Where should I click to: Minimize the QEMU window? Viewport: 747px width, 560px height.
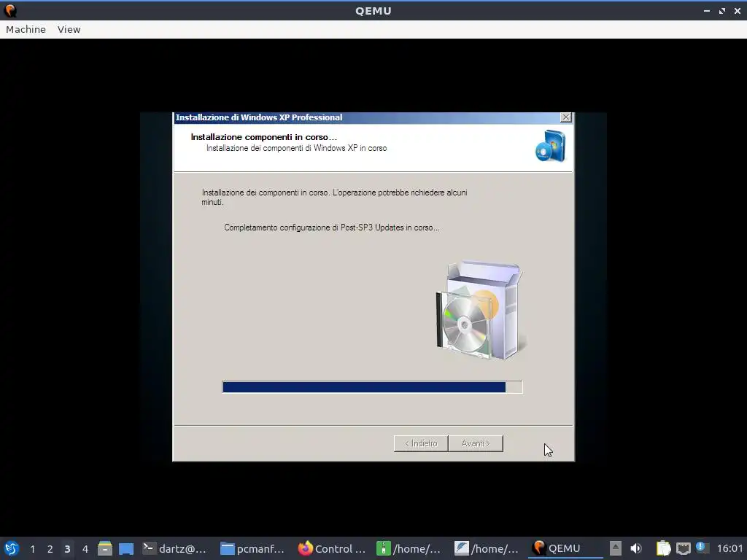(x=706, y=10)
